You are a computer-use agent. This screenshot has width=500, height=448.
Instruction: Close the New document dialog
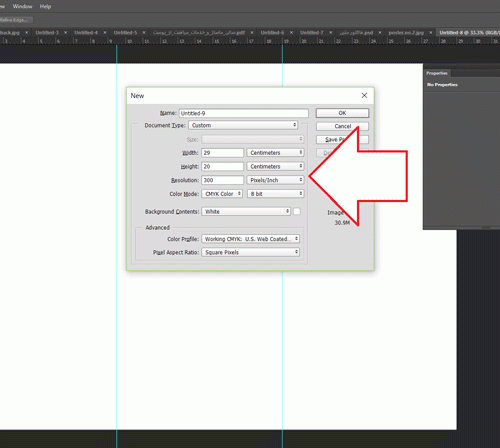[364, 96]
